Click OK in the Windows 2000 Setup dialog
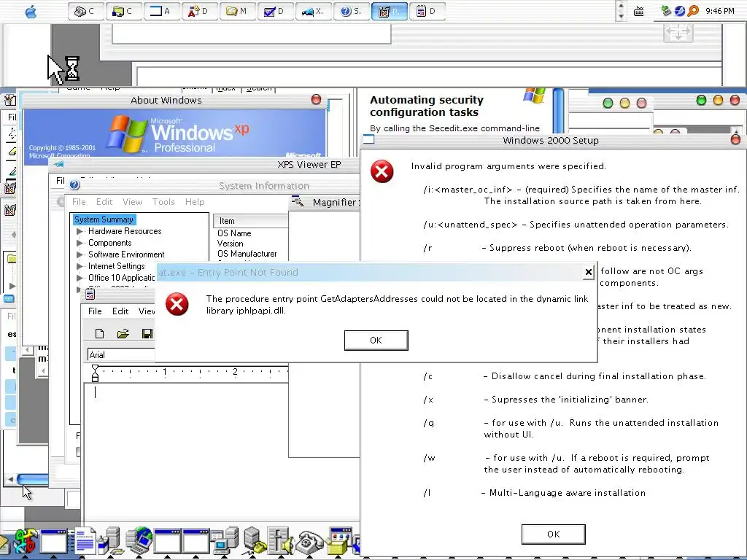747x560 pixels. pyautogui.click(x=553, y=534)
